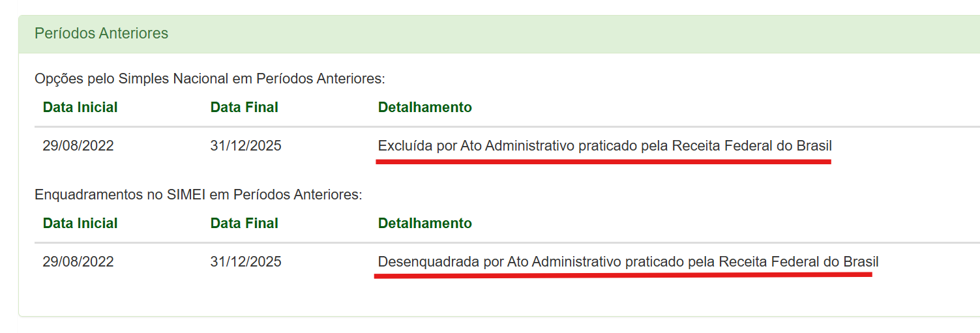The width and height of the screenshot is (980, 333).
Task: Click the Excluída por Ato Administrativo text
Action: coord(605,146)
